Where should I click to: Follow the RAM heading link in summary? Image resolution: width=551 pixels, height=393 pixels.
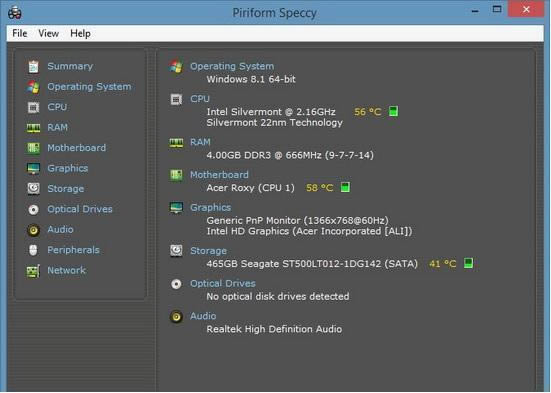click(200, 142)
